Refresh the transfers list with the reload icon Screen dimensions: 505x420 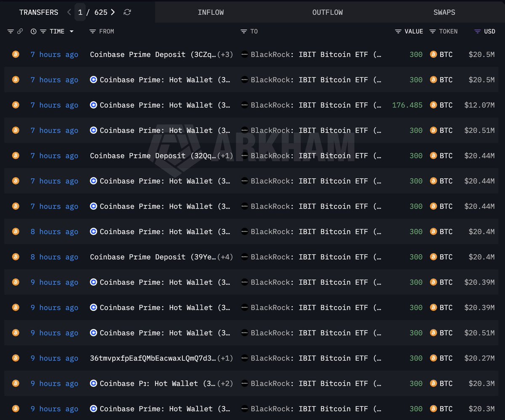(x=127, y=12)
